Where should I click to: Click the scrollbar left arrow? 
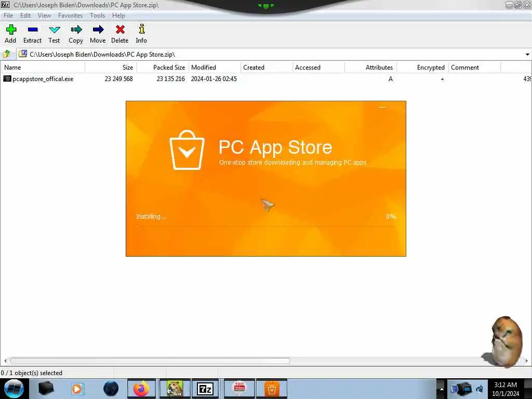coord(5,361)
